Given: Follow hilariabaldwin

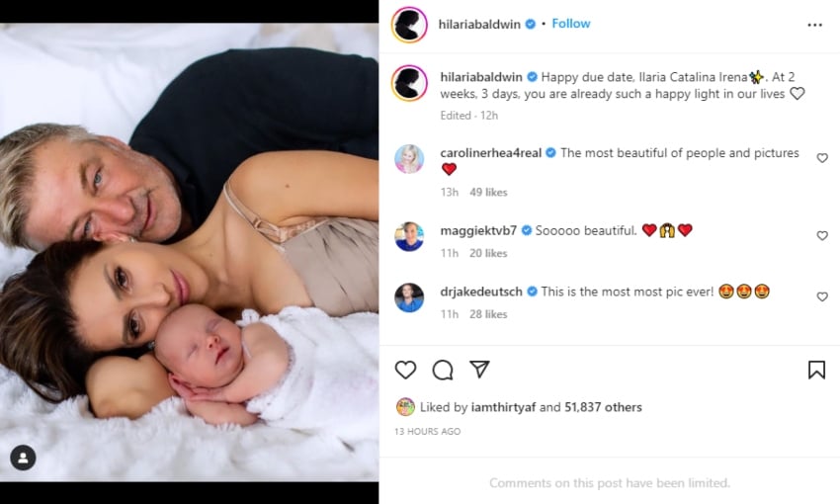Looking at the screenshot, I should click(x=571, y=24).
